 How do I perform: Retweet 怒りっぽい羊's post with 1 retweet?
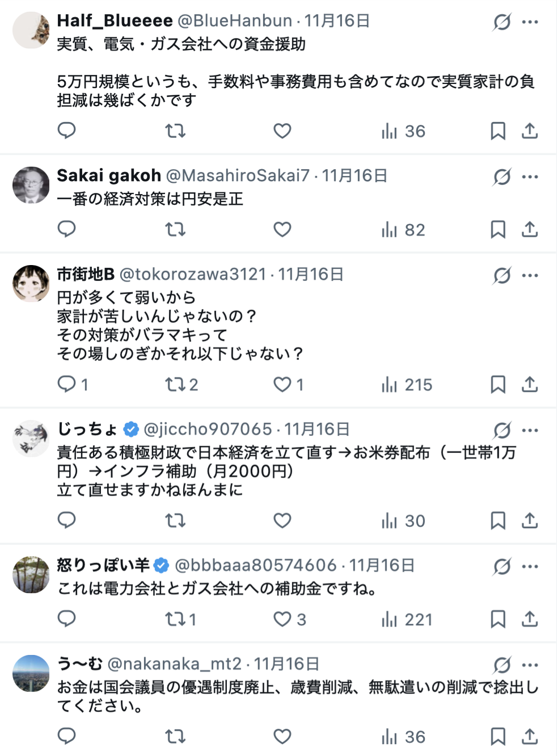coord(180,619)
